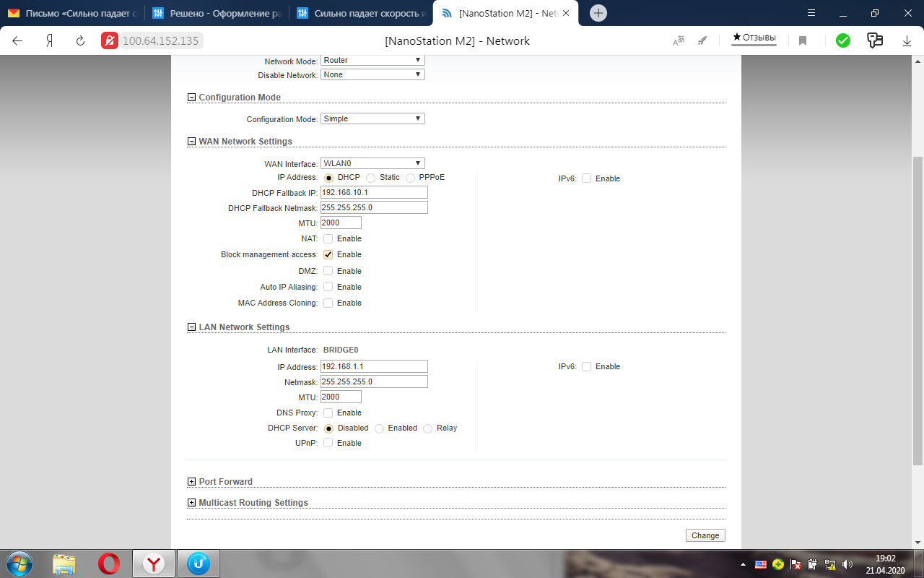This screenshot has width=924, height=578.
Task: Click the Change button
Action: point(705,535)
